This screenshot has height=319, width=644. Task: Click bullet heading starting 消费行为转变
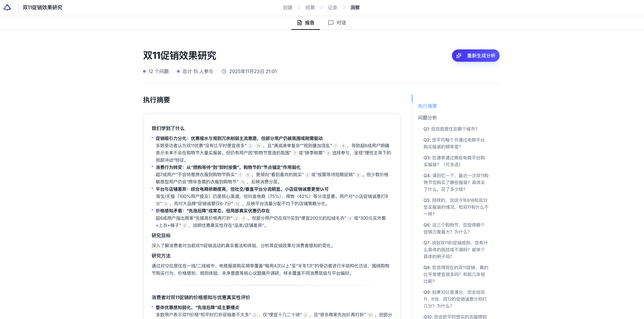tap(228, 168)
